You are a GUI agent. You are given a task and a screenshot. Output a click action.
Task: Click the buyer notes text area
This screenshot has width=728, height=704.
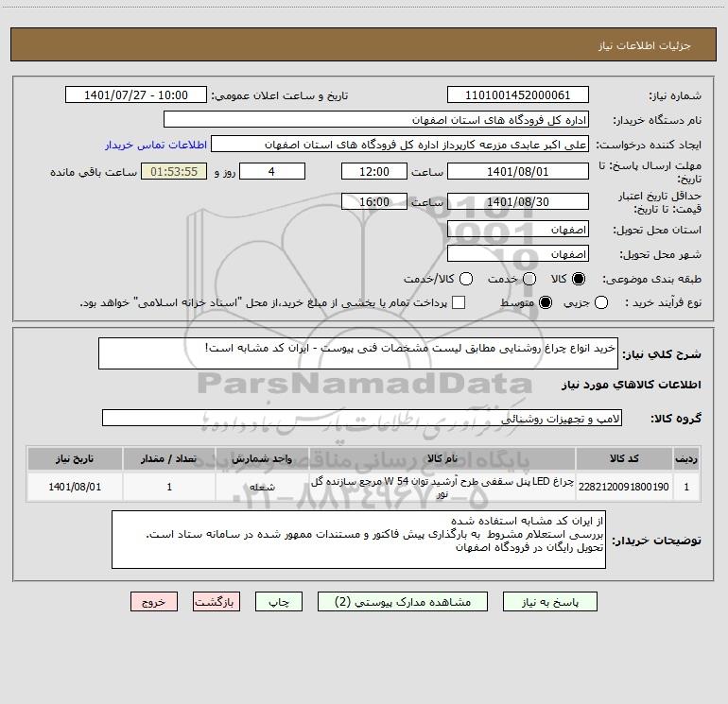click(x=358, y=540)
